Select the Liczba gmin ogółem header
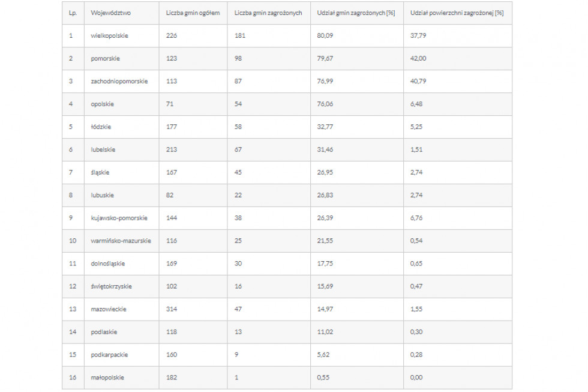Image resolution: width=588 pixels, height=392 pixels. [x=193, y=13]
